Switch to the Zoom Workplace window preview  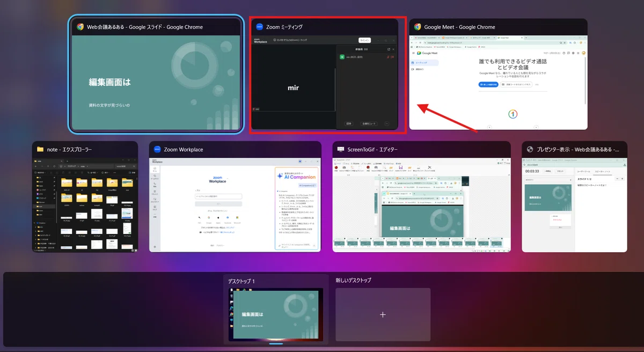235,205
